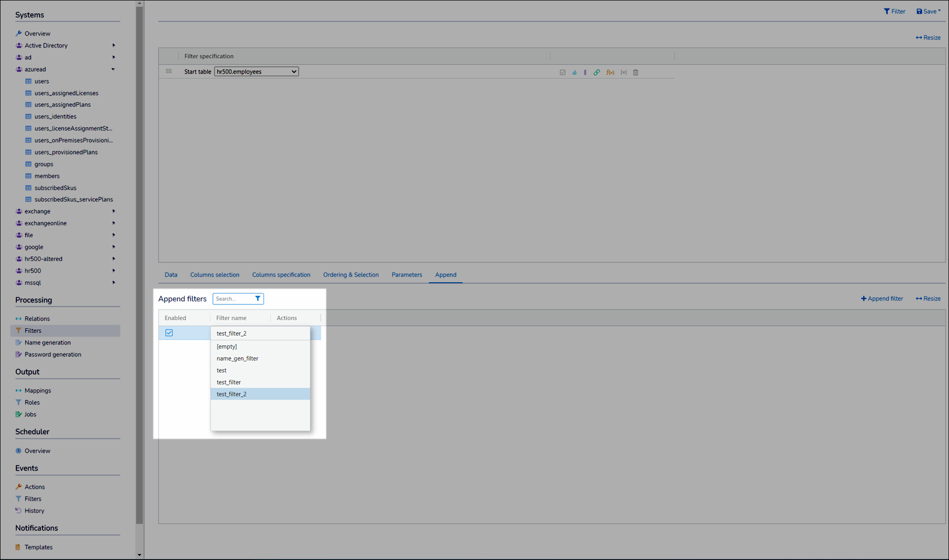Viewport: 949px width, 560px height.
Task: Uncheck the Enabled checkbox for test_filter_2
Action: (x=169, y=333)
